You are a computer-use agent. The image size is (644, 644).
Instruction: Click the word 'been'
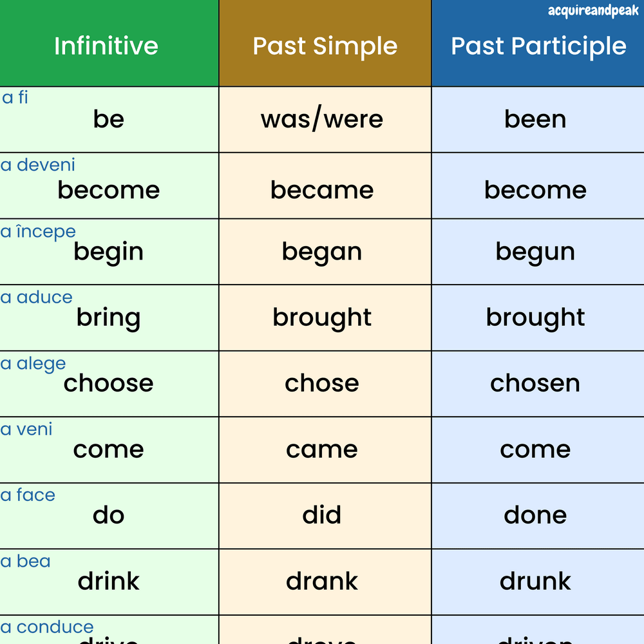click(535, 119)
